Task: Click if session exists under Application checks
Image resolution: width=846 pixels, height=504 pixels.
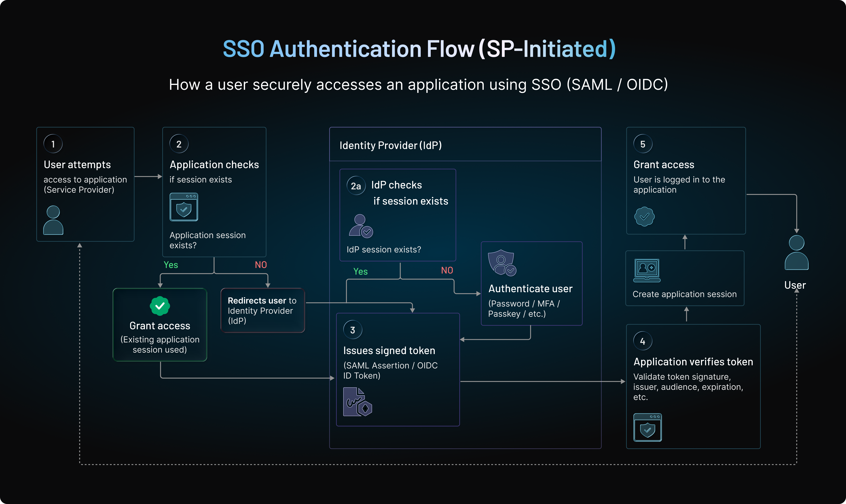Action: pos(201,179)
